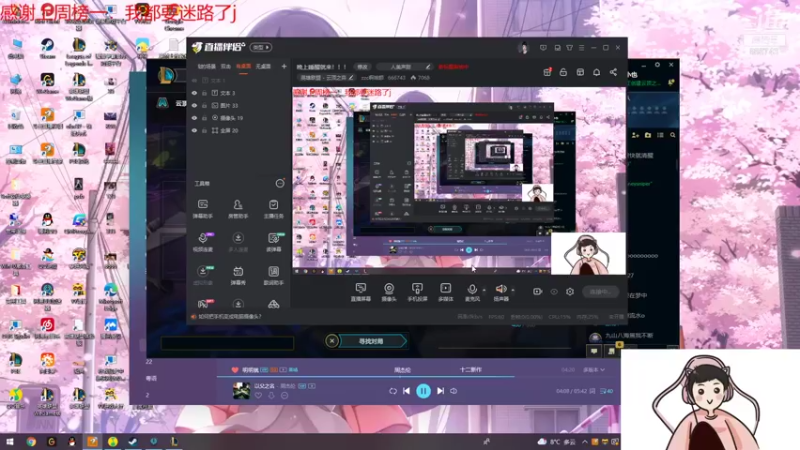Click the 直播中 streaming status button
Viewport: 800px width, 450px height.
[601, 292]
